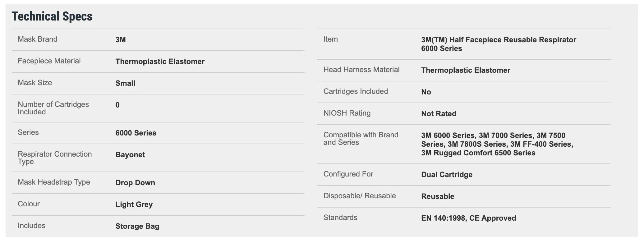Click the 3M Rugged Comfort 6500 Series text
The image size is (644, 243).
pos(478,153)
